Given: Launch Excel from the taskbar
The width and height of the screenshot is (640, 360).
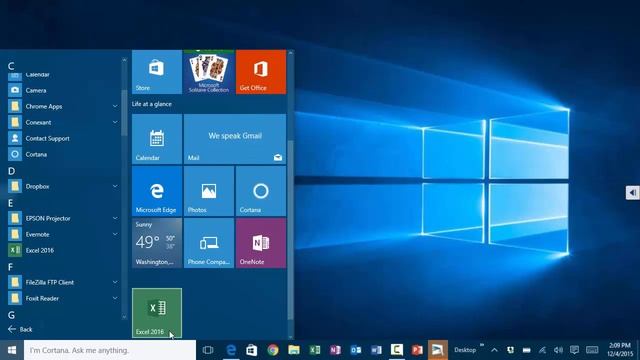Looking at the screenshot, I should (314, 350).
